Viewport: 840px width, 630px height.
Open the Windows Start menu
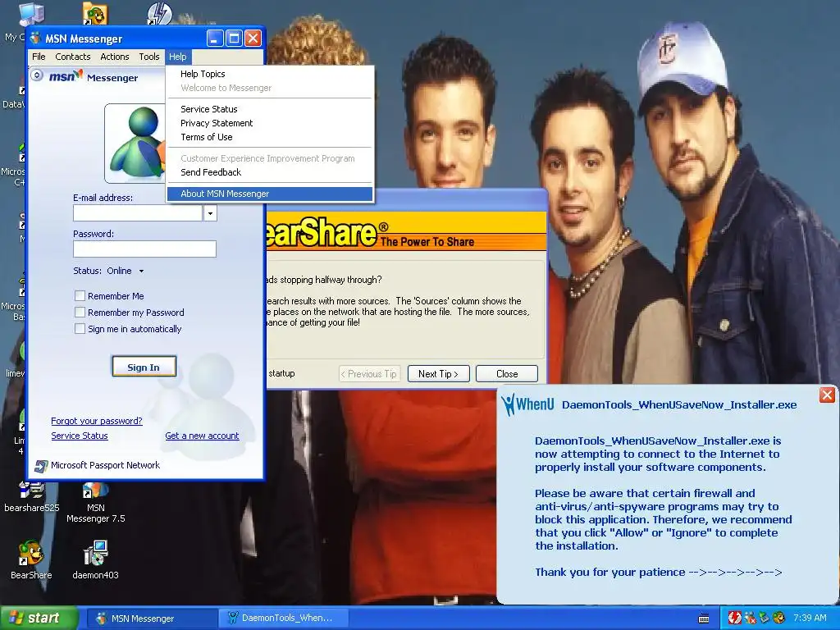click(x=39, y=618)
